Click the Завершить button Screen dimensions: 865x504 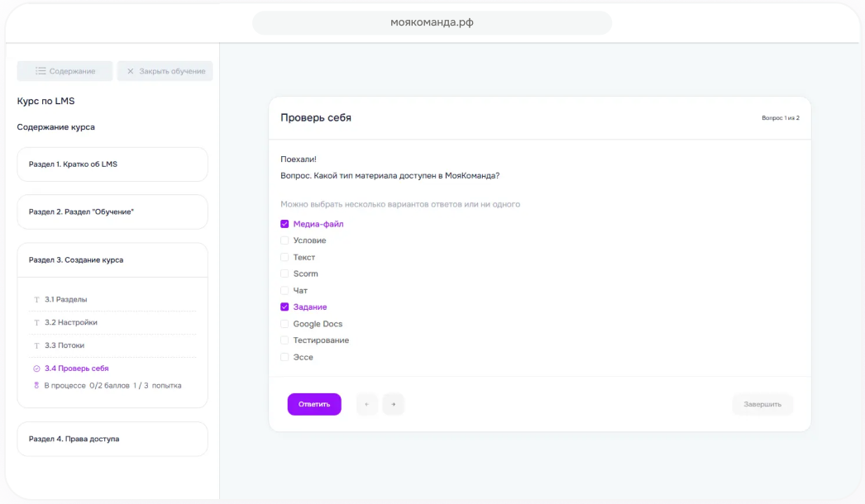coord(762,404)
